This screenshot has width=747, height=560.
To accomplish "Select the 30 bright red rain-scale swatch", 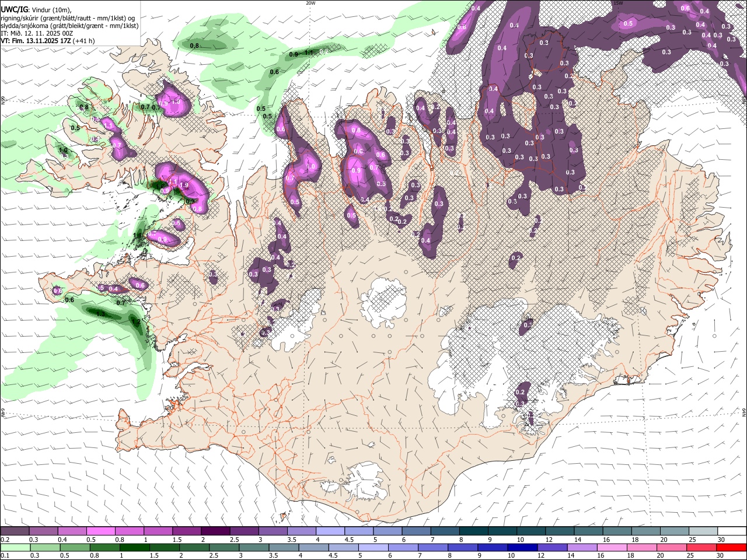I will point(731,547).
